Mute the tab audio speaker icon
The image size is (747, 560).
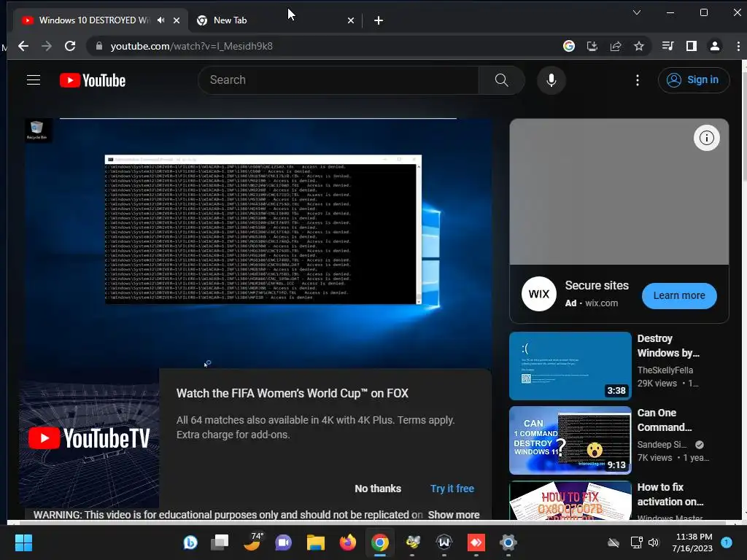[161, 20]
